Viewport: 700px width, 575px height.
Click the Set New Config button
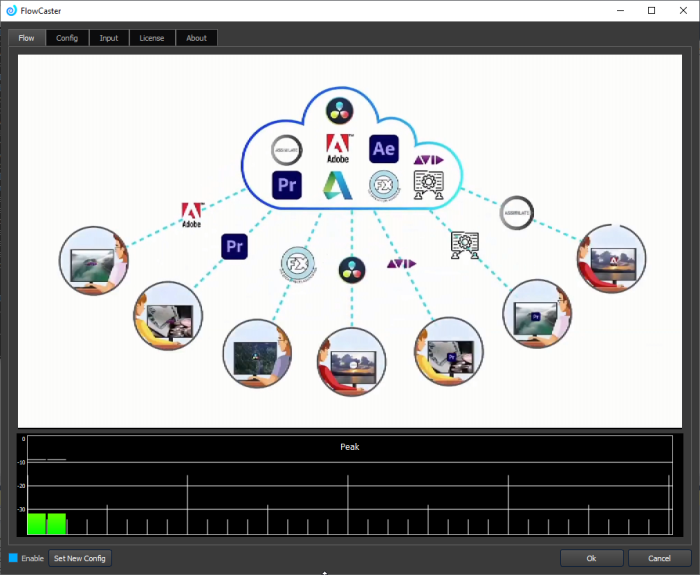79,558
